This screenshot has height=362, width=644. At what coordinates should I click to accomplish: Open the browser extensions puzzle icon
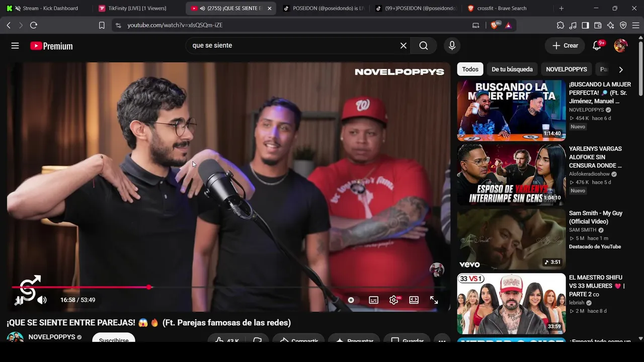[560, 25]
